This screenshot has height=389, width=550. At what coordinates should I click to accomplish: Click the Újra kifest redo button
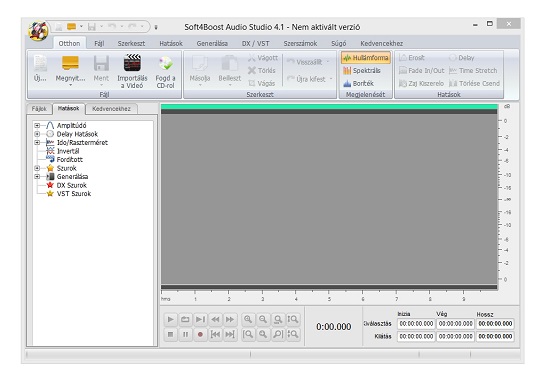(309, 79)
